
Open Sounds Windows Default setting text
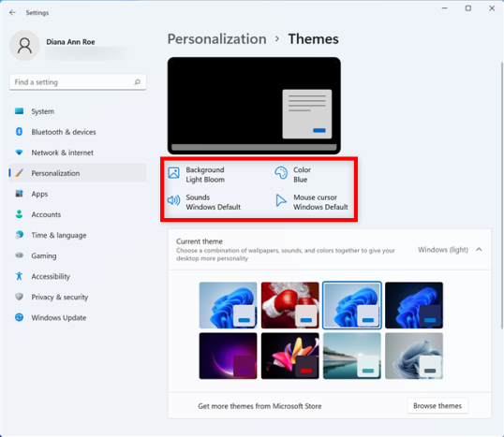(x=213, y=202)
